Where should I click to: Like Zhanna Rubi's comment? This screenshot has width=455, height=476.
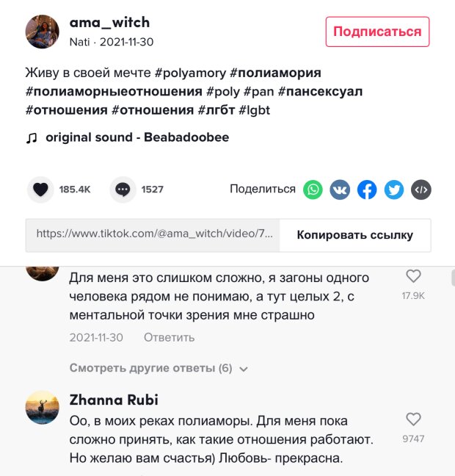pyautogui.click(x=413, y=419)
